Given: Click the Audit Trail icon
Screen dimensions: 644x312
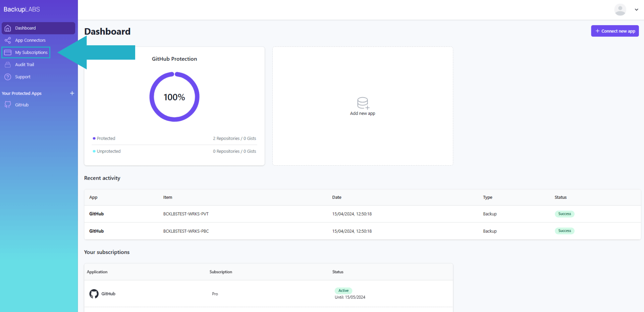Looking at the screenshot, I should (x=8, y=65).
